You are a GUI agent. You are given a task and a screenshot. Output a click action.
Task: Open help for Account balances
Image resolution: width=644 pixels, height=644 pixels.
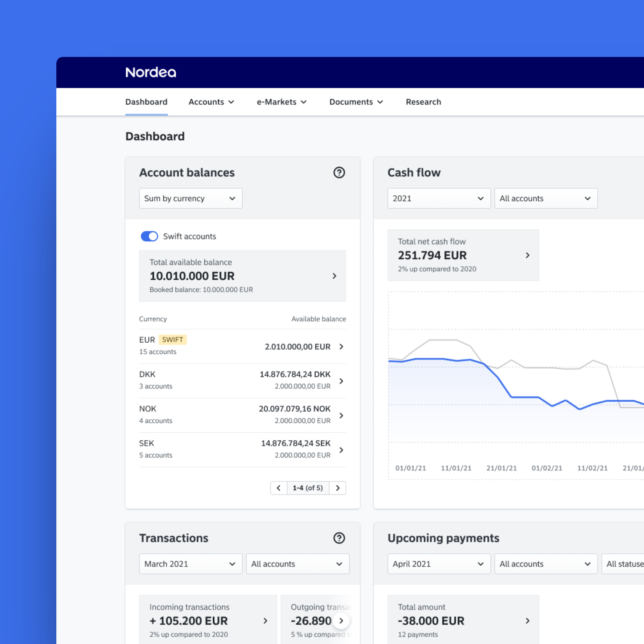coord(339,172)
